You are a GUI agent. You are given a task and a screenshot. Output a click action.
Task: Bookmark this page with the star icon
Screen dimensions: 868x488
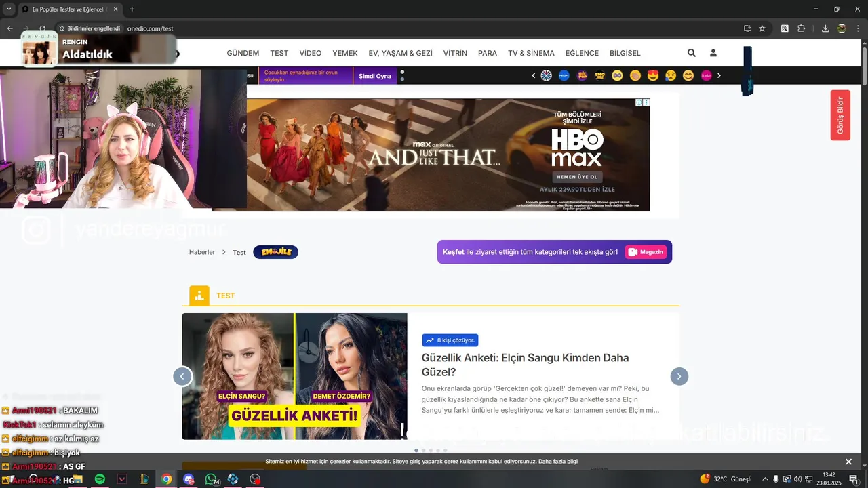pos(762,28)
